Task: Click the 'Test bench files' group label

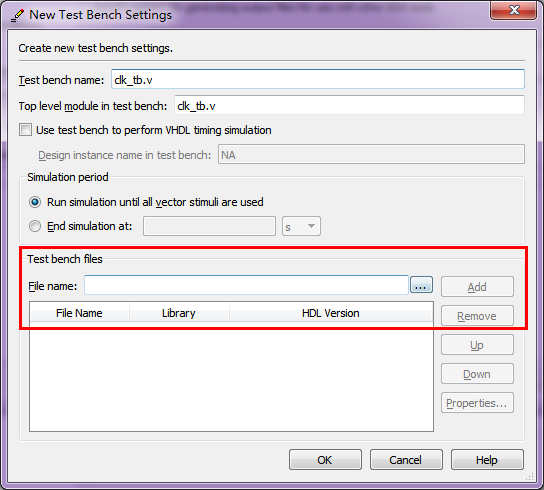Action: pos(65,259)
